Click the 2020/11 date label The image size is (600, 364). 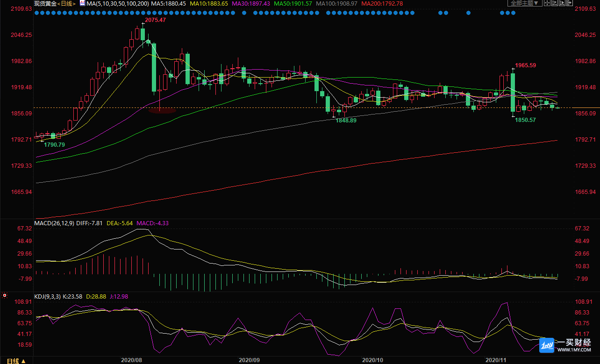(x=496, y=361)
